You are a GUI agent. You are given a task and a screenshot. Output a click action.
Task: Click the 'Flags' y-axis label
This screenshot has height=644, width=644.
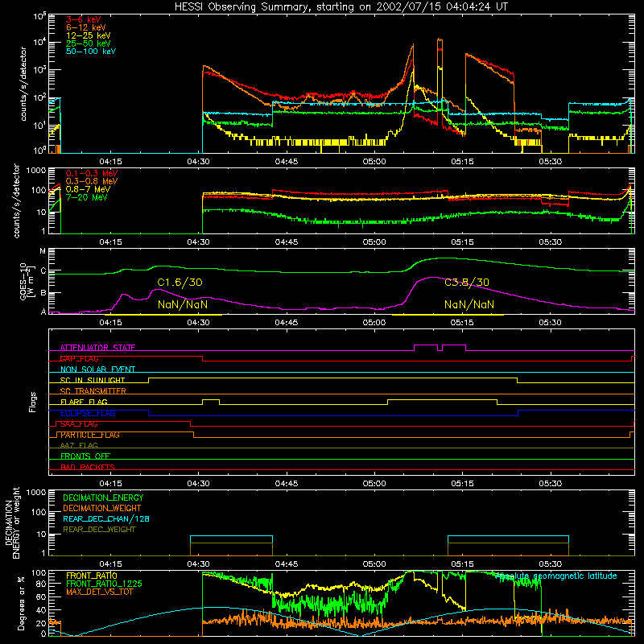pyautogui.click(x=33, y=402)
